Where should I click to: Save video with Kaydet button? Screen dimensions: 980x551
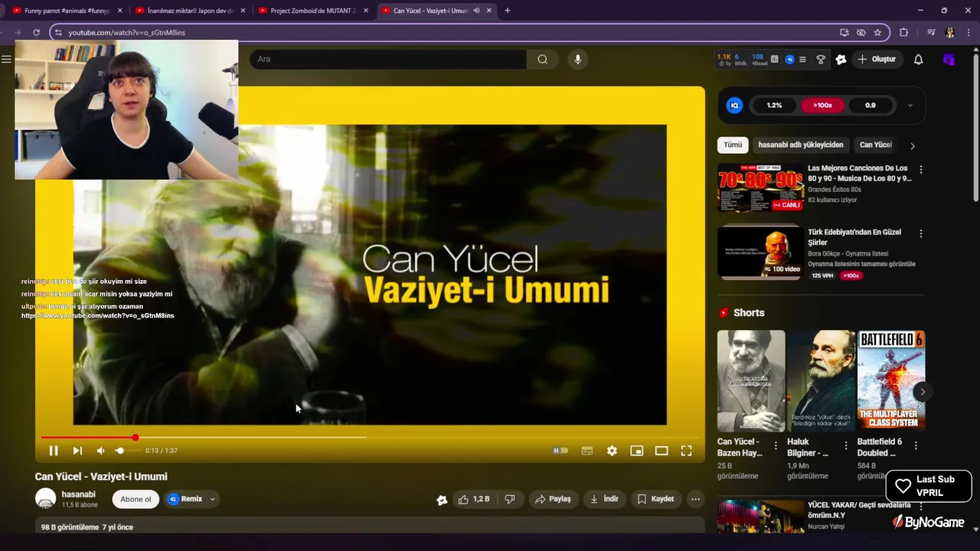click(655, 499)
